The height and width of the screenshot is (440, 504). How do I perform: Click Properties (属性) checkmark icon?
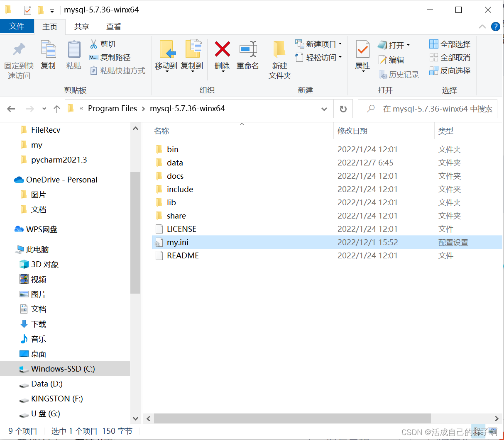[362, 50]
